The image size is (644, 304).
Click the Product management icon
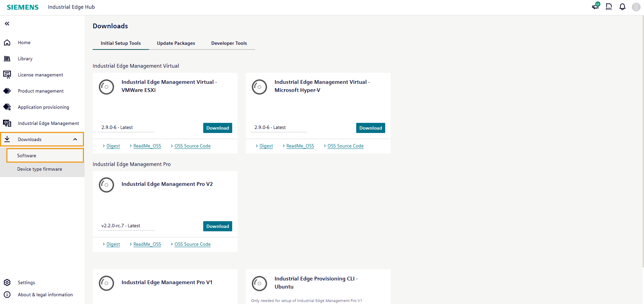coord(7,91)
